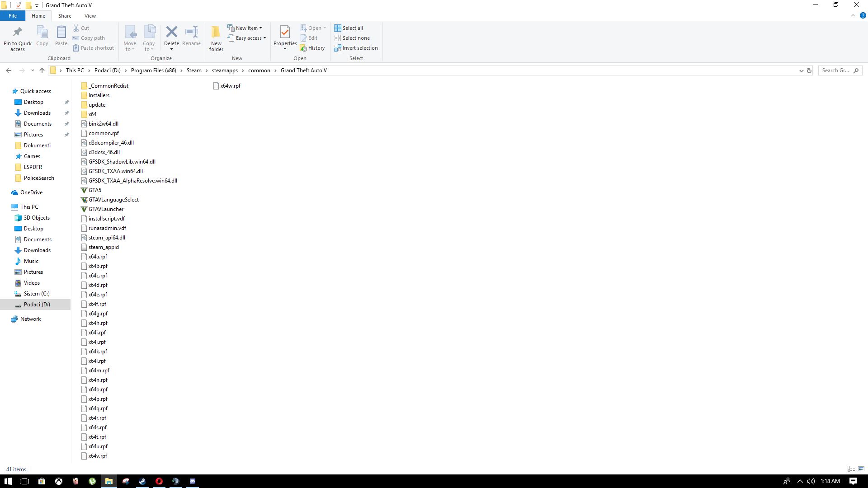868x488 pixels.
Task: Select bink2w64.dll file
Action: click(x=99, y=124)
